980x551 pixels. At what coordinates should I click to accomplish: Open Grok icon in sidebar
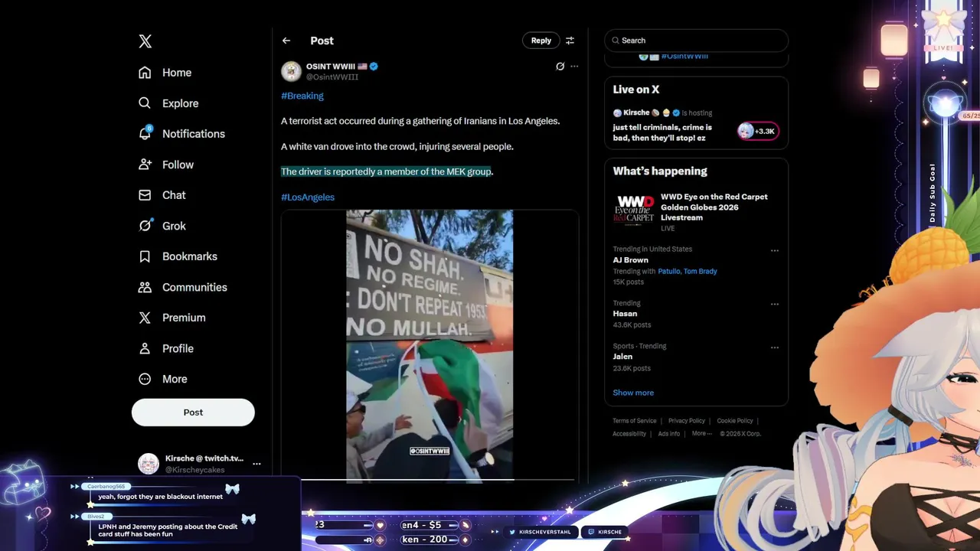[145, 226]
